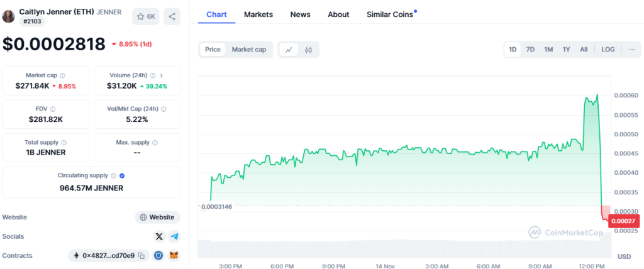Viewport: 644px width, 269px height.
Task: Select the line chart icon
Action: (289, 50)
